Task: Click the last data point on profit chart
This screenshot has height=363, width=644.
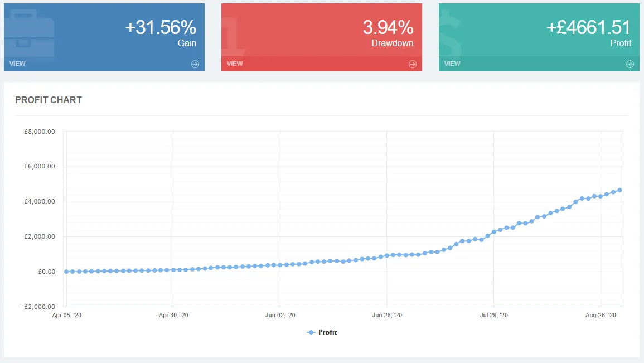Action: pyautogui.click(x=620, y=190)
